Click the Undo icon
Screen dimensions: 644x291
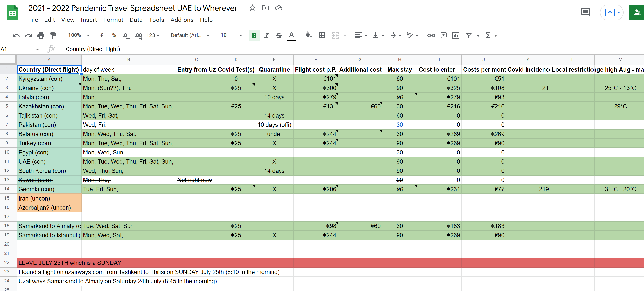click(16, 35)
